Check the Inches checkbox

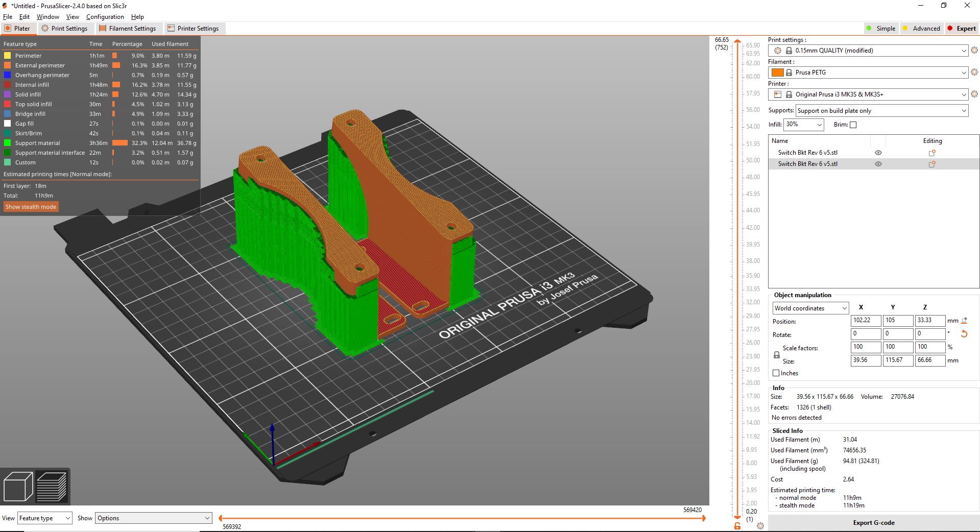coord(776,373)
